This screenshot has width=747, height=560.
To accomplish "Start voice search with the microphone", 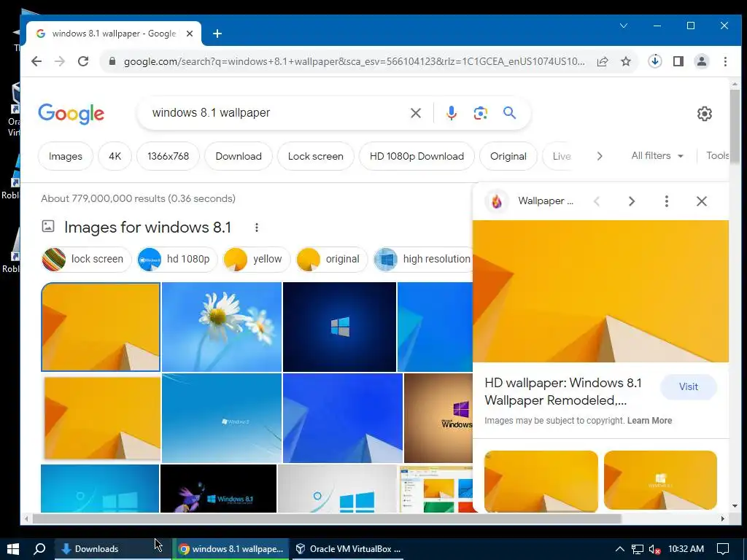I will (451, 113).
